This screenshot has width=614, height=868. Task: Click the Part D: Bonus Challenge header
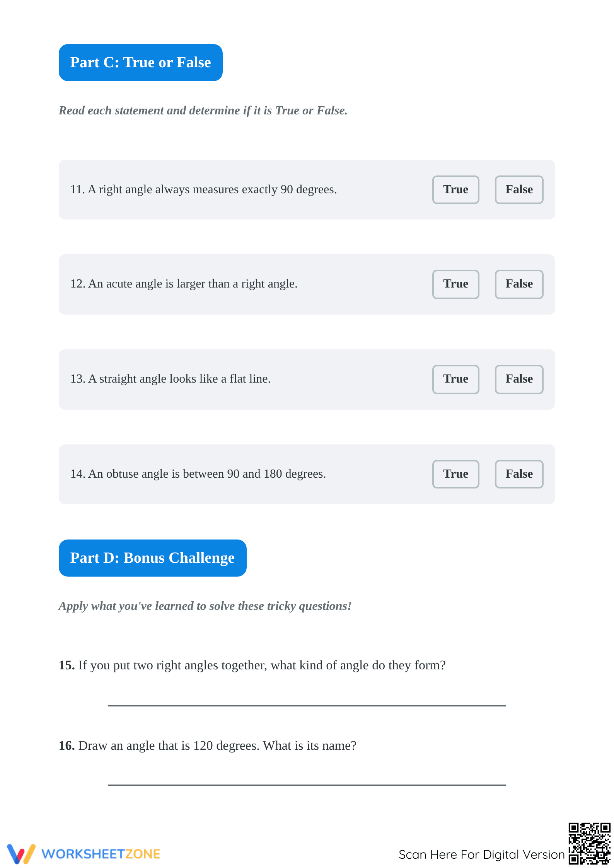point(152,558)
